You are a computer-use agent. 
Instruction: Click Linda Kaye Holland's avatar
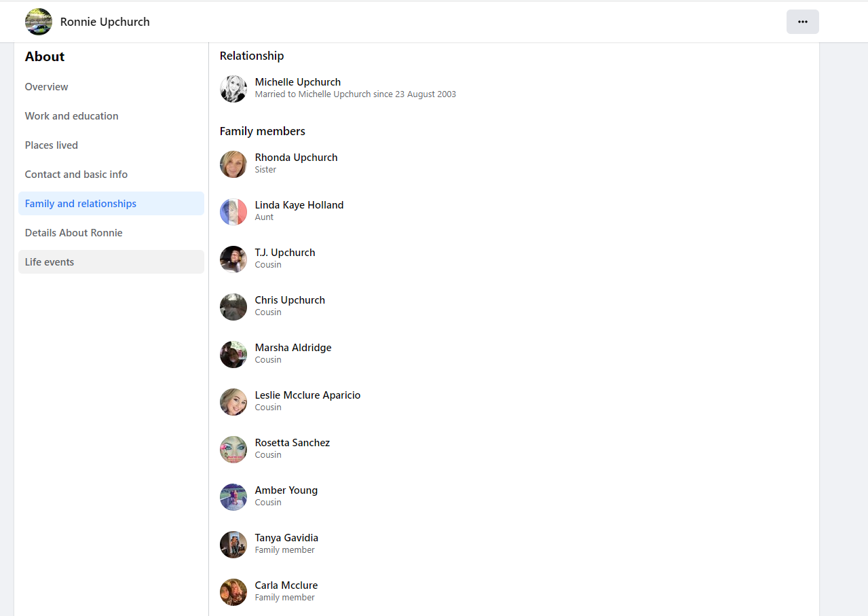coord(233,212)
